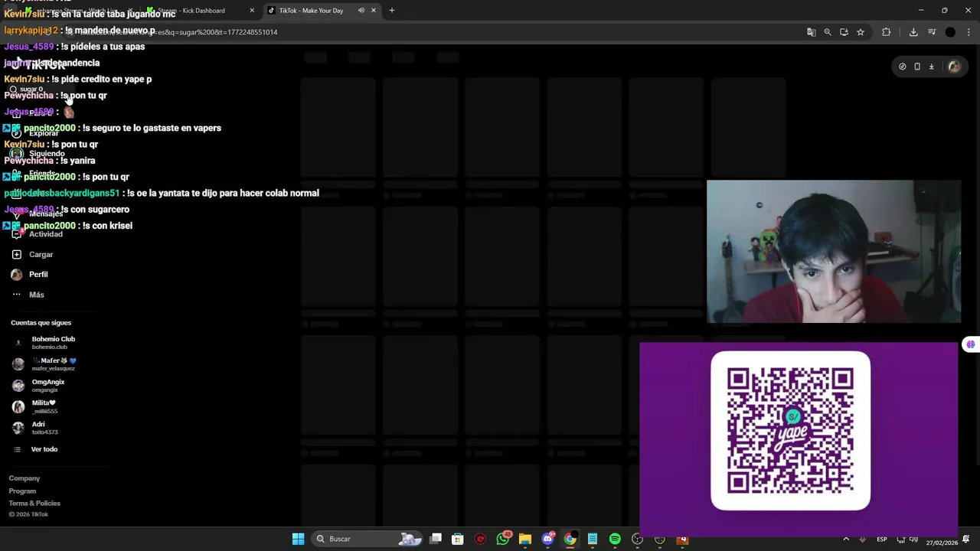Click the Chrome profile circle
The height and width of the screenshot is (551, 980).
[950, 32]
